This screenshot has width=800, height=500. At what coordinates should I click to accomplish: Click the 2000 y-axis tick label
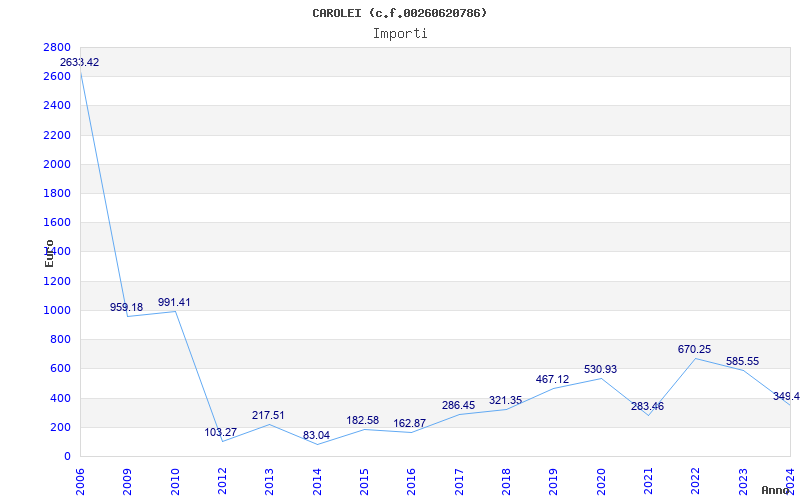click(57, 164)
